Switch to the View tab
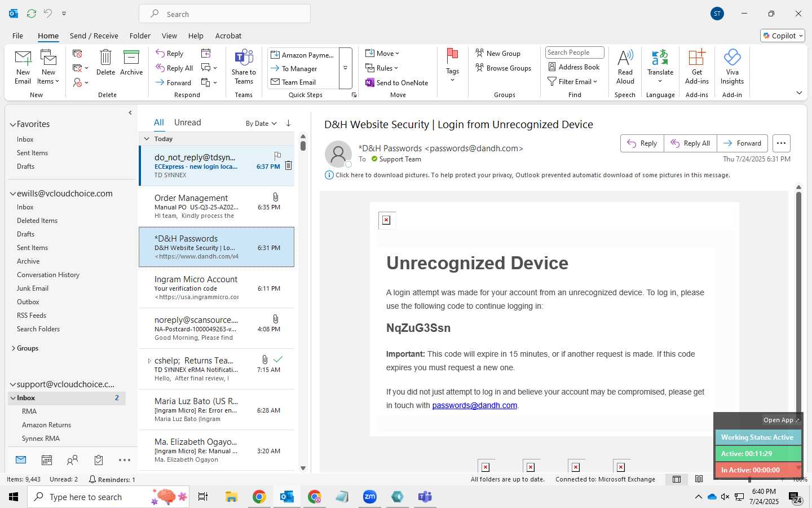 pyautogui.click(x=169, y=36)
